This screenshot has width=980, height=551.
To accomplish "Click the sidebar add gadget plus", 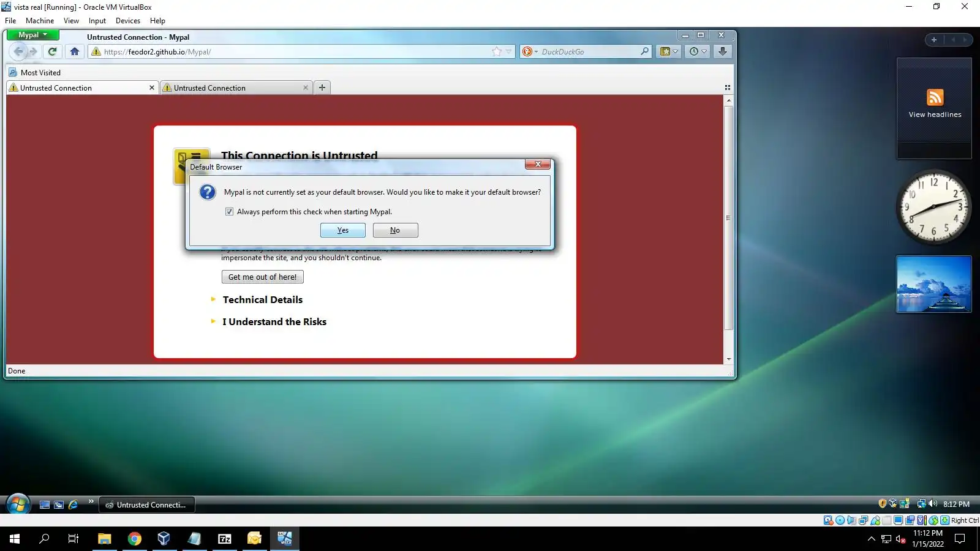I will (933, 40).
